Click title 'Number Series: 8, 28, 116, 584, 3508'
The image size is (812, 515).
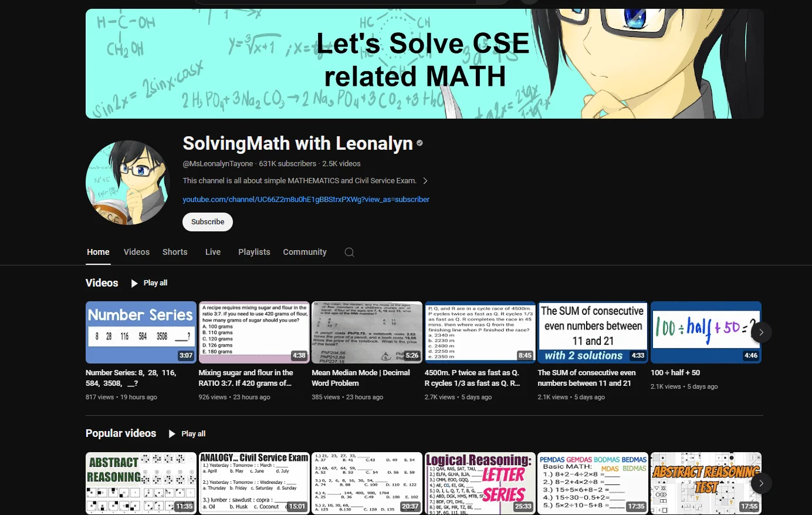131,378
